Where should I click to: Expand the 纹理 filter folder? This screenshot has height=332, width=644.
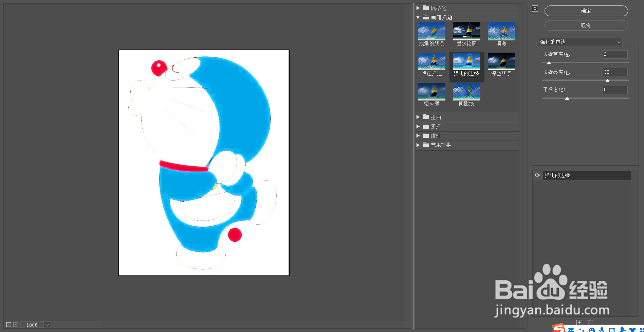[418, 136]
